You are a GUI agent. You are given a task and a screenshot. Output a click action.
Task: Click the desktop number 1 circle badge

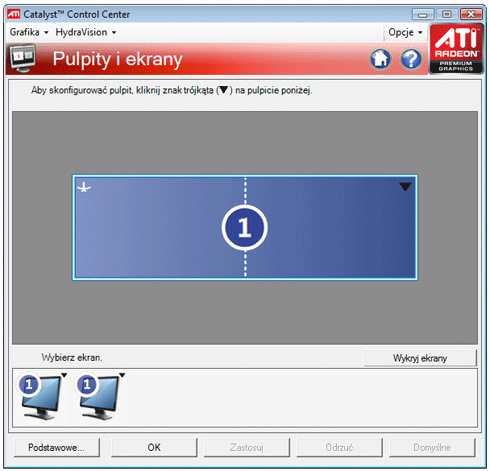pos(245,228)
